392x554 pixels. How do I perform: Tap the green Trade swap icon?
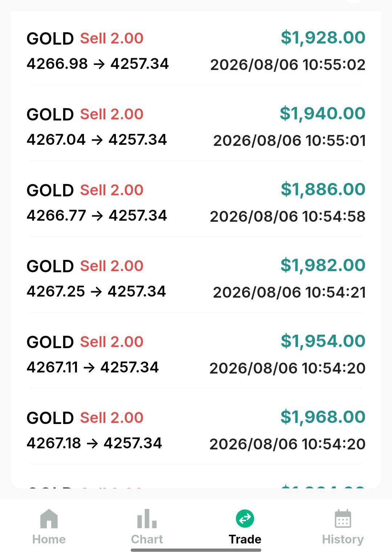(245, 518)
